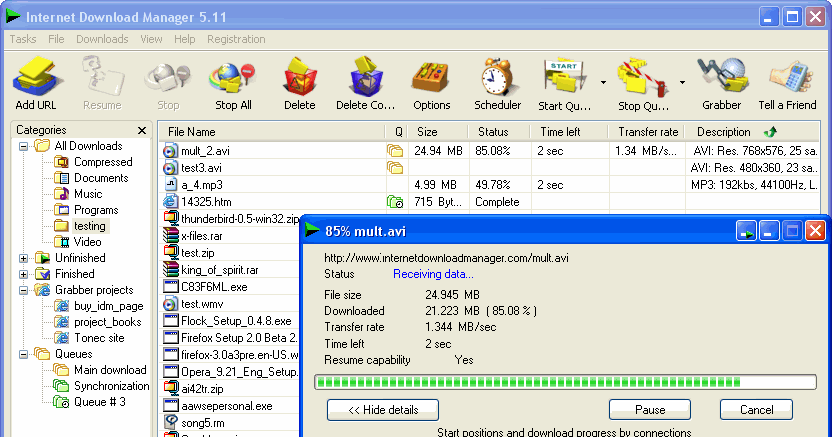Select the 14325.htm file row

pos(489,202)
